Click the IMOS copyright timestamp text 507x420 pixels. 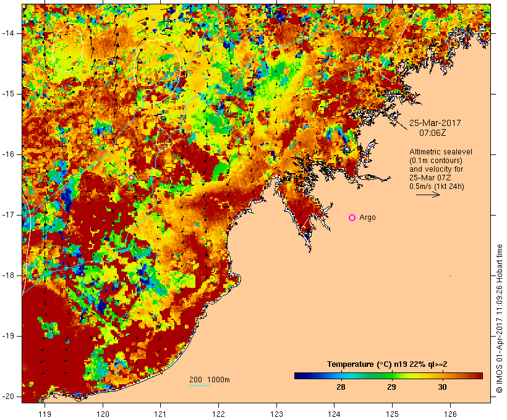pyautogui.click(x=500, y=319)
